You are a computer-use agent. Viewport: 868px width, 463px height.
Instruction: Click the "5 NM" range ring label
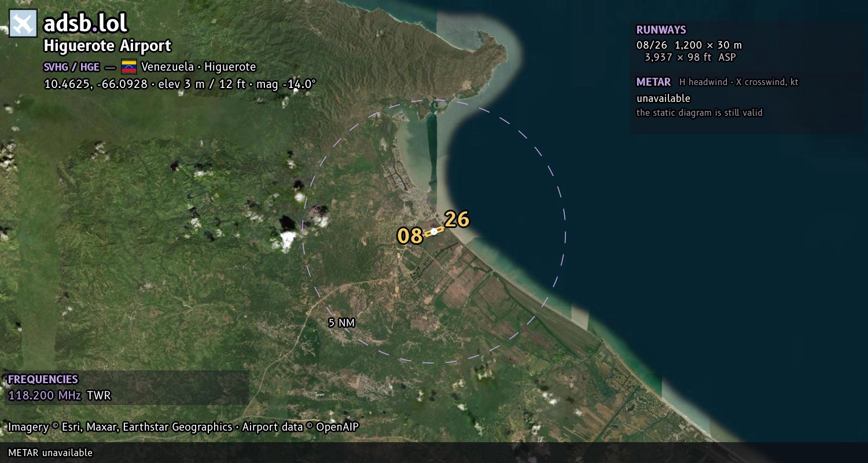pos(341,323)
